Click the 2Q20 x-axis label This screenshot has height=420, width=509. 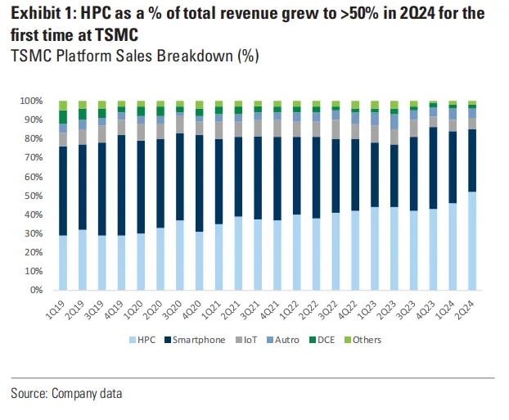153,310
